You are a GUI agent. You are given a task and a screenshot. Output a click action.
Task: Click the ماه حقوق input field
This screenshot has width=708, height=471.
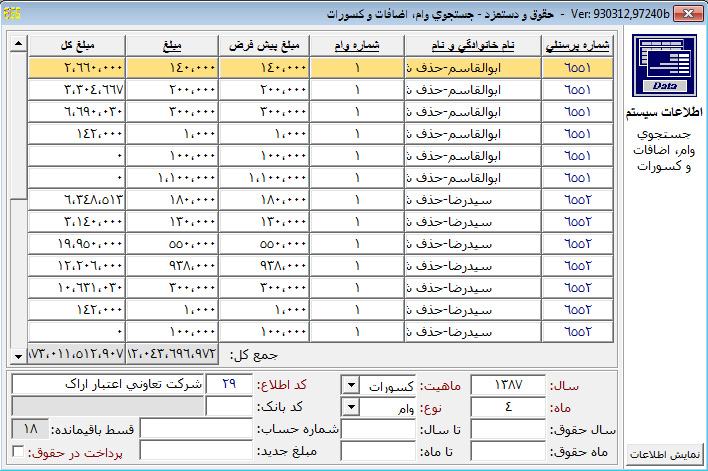[x=508, y=451]
